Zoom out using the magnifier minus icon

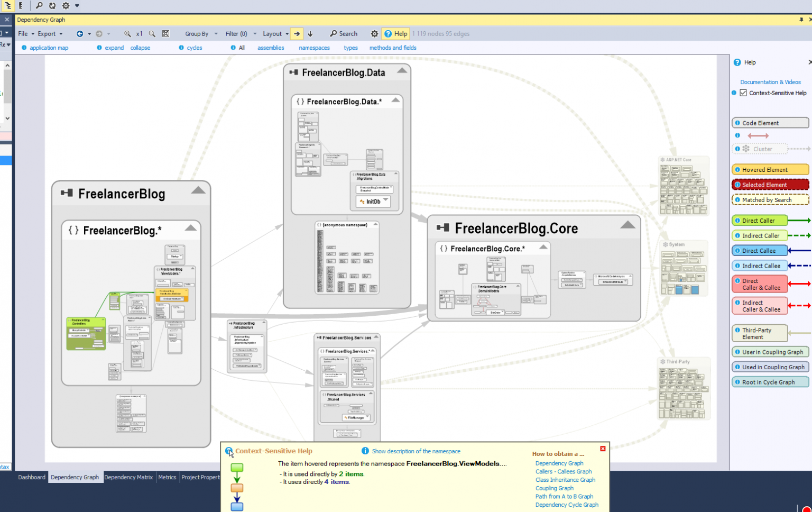point(152,33)
